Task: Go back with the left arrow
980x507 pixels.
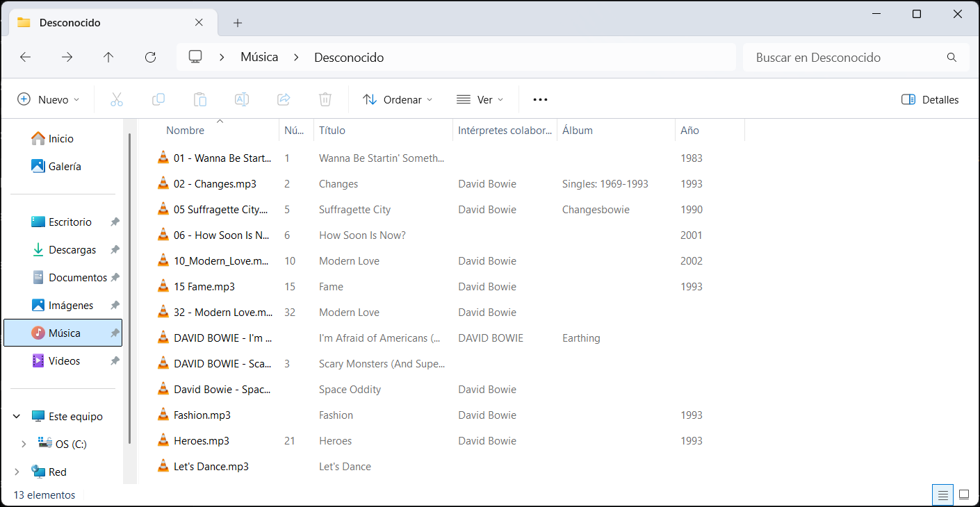Action: coord(26,58)
